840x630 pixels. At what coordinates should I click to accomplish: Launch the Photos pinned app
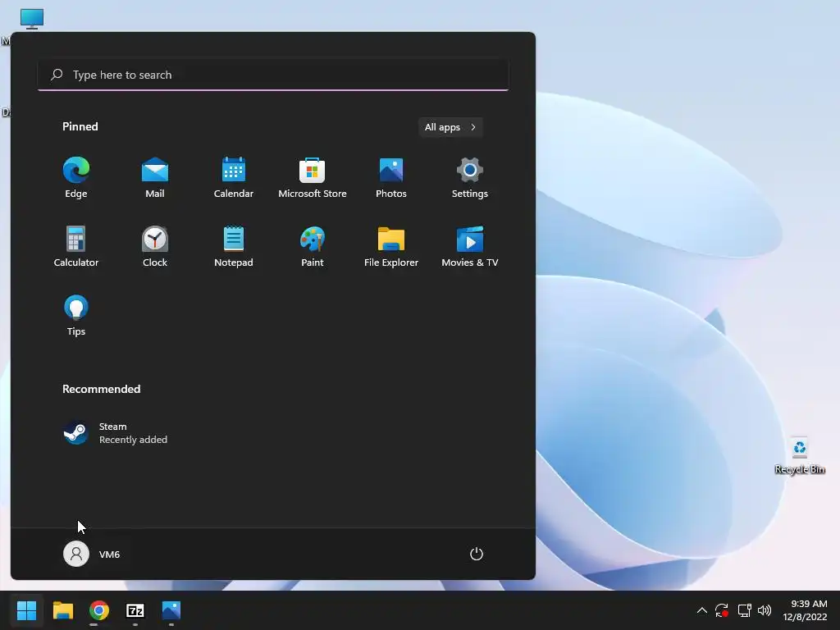391,178
